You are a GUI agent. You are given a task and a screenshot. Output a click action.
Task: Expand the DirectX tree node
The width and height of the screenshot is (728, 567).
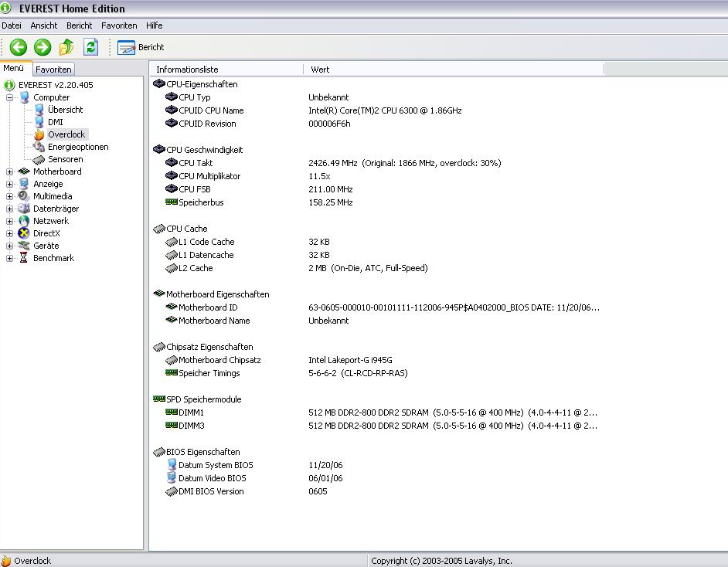9,233
